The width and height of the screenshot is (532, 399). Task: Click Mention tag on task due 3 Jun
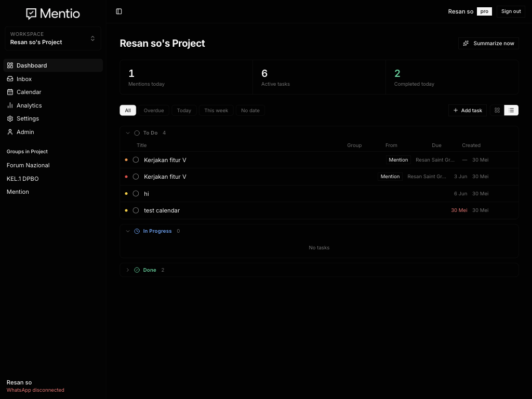[390, 177]
